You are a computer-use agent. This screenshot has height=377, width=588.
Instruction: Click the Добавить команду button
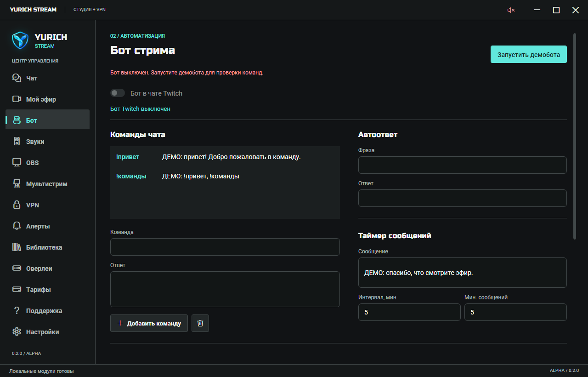click(149, 323)
